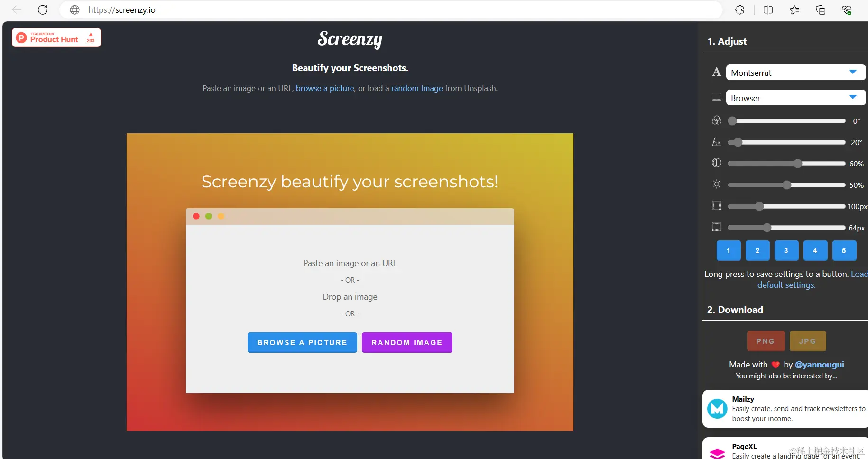Click the brightness sun icon
Image resolution: width=868 pixels, height=459 pixels.
coord(717,184)
